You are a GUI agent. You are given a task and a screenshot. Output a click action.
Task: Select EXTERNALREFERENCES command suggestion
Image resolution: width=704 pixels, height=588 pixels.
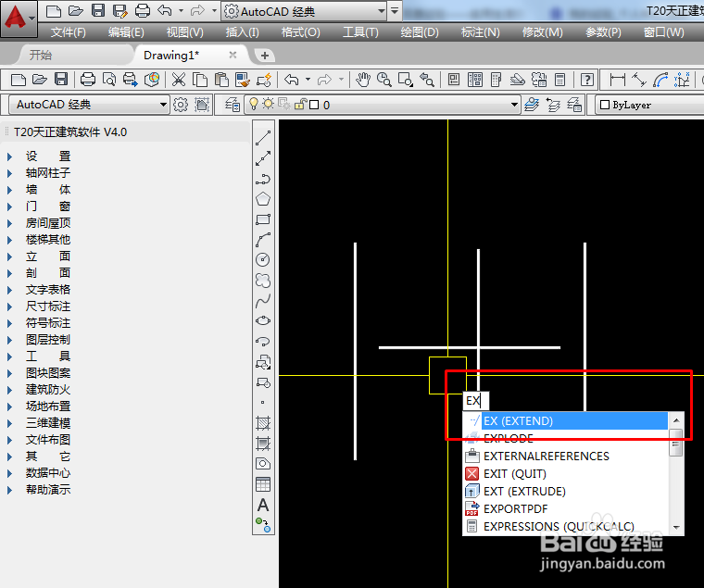pyautogui.click(x=566, y=456)
